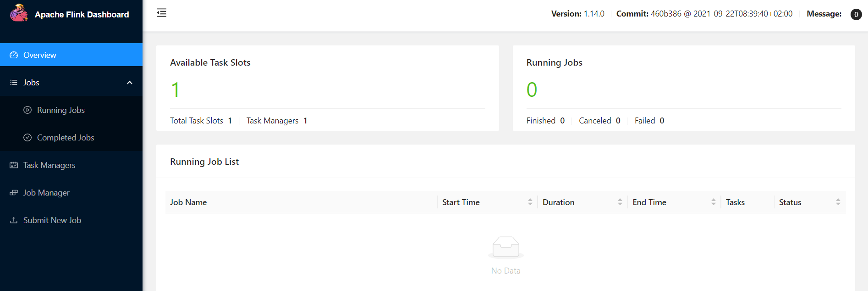The height and width of the screenshot is (291, 868).
Task: Click the Running Jobs play-circle icon
Action: (x=27, y=110)
